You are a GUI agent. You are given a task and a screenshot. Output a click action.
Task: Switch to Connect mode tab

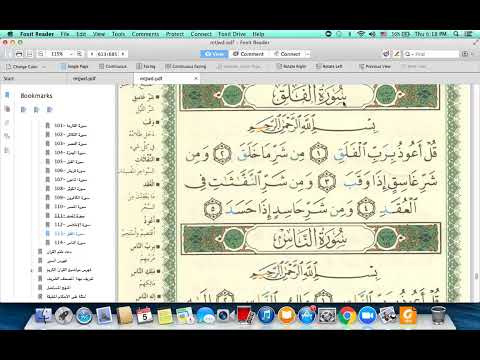287,54
